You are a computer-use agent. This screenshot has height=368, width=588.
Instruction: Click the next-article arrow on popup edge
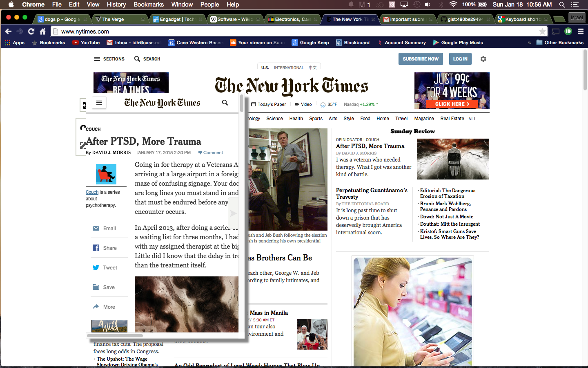pyautogui.click(x=233, y=213)
